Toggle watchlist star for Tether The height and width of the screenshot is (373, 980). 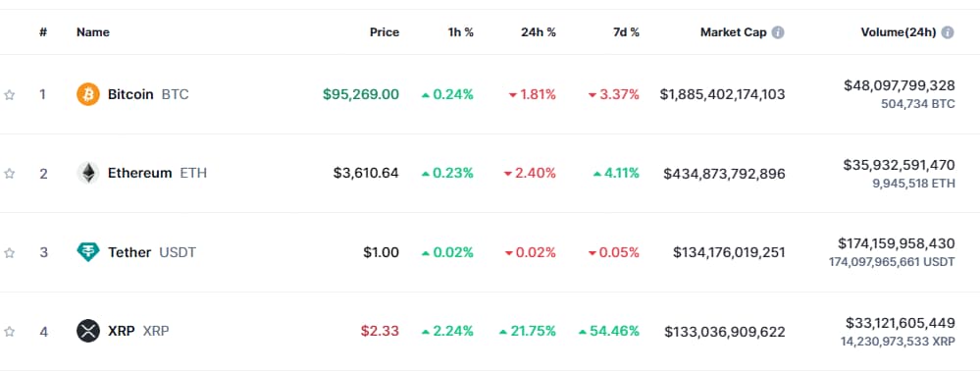click(10, 253)
